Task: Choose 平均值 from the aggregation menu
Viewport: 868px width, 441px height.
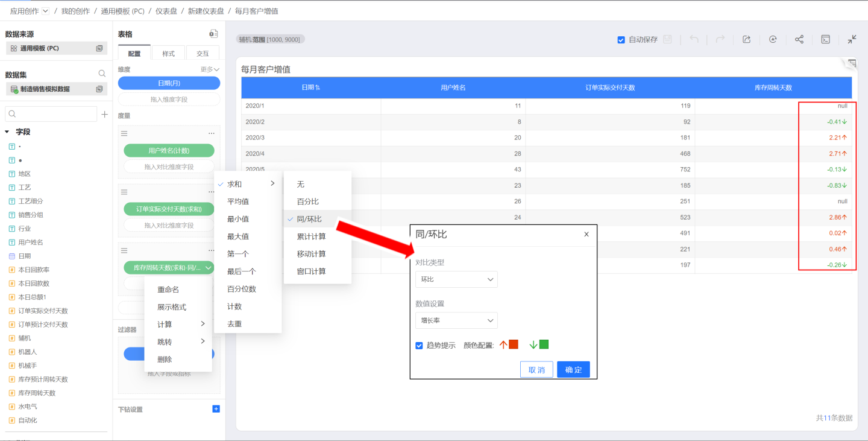Action: click(237, 201)
